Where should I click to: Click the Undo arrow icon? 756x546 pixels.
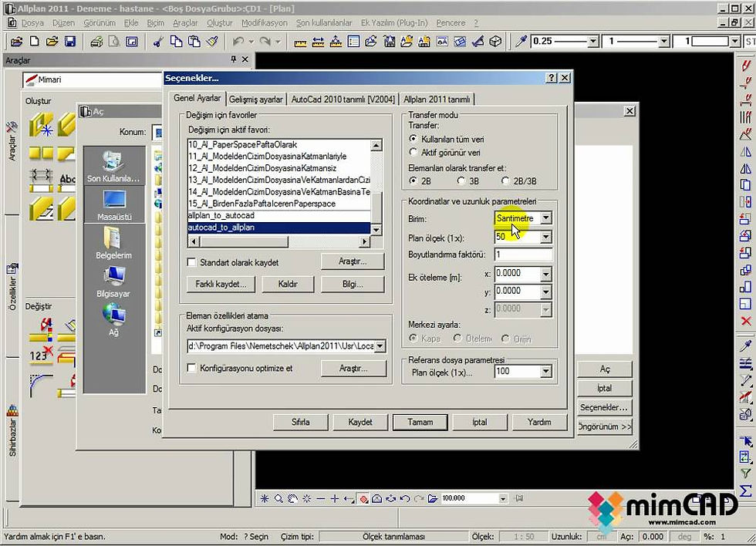click(238, 42)
